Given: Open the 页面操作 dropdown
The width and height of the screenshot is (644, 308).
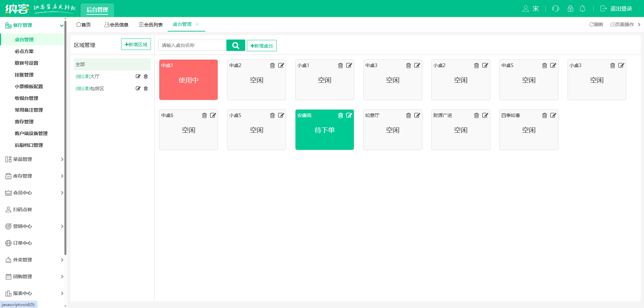Looking at the screenshot, I should (622, 24).
